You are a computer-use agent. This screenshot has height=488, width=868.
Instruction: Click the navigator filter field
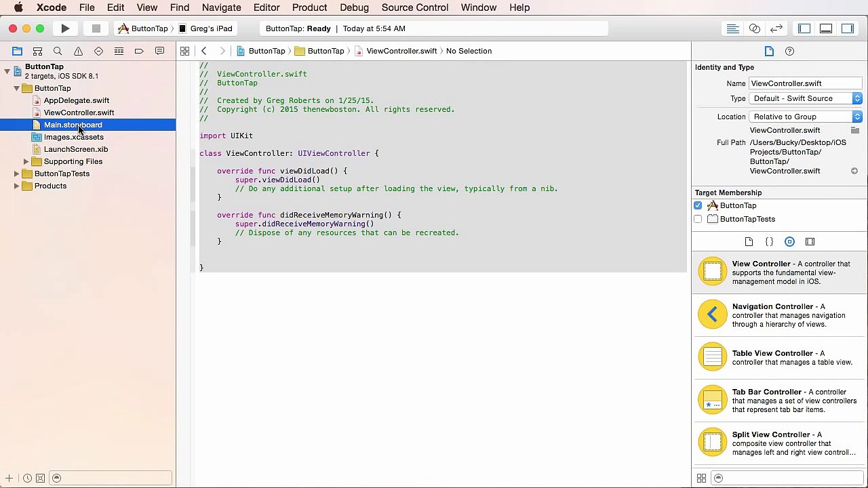pyautogui.click(x=111, y=478)
